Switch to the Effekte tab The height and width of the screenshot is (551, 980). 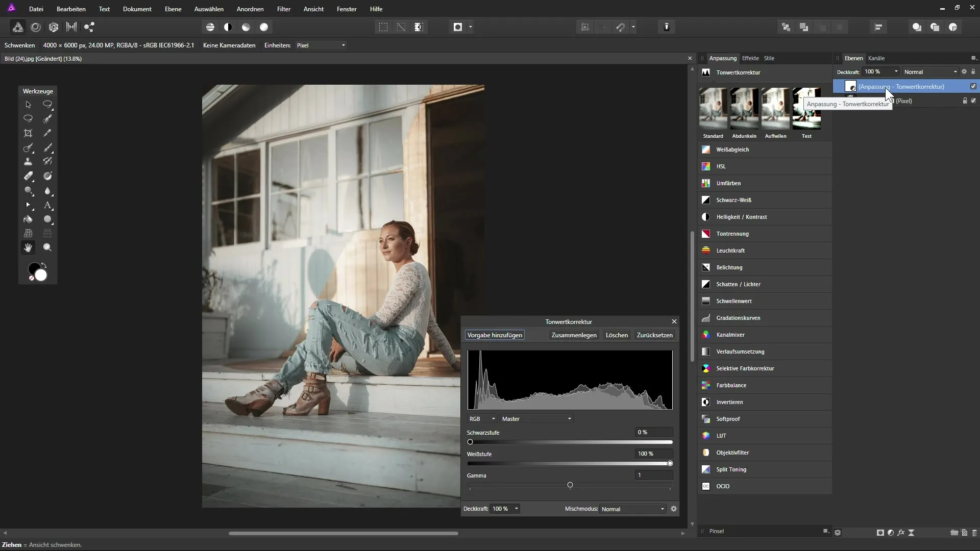tap(750, 58)
